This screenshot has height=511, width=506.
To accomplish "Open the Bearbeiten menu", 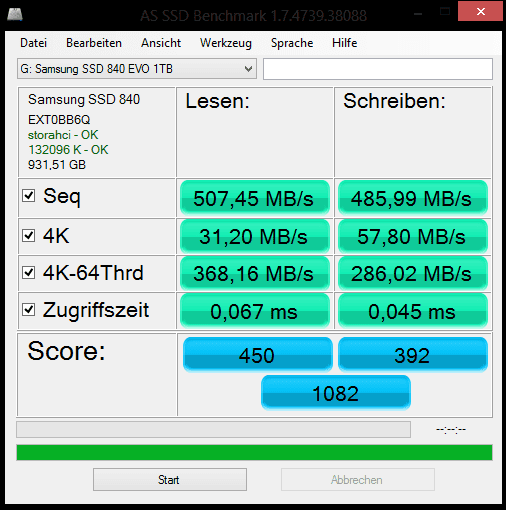I will pos(94,43).
